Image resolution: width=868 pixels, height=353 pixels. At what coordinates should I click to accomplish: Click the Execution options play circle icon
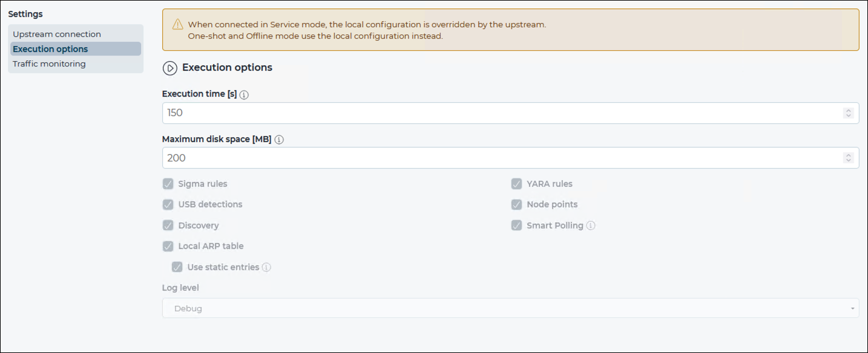(170, 68)
